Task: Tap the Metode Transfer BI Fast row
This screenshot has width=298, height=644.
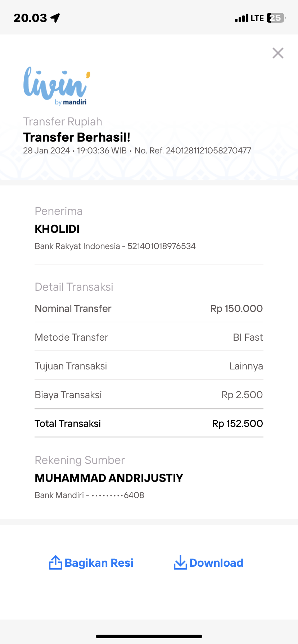Action: pos(149,337)
